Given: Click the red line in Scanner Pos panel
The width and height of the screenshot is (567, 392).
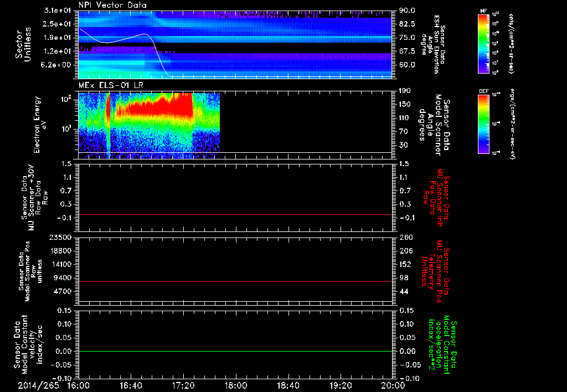Looking at the screenshot, I should [x=235, y=281].
